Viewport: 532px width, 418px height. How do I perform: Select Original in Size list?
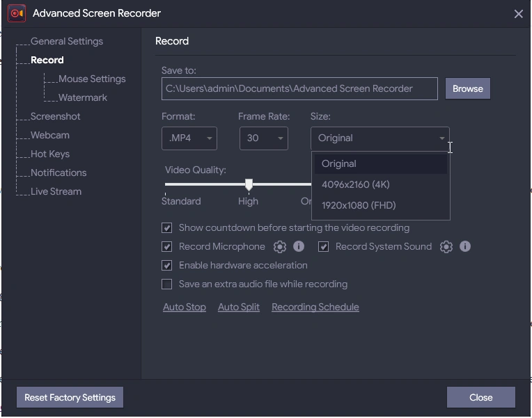point(380,163)
